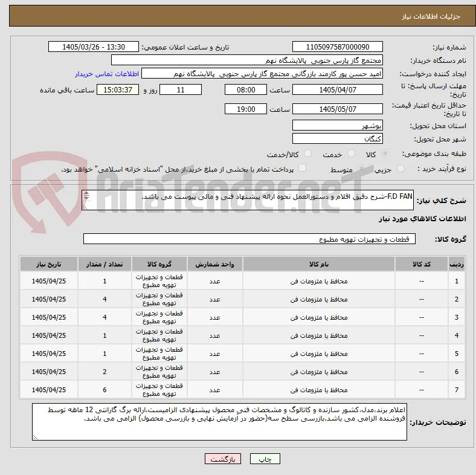Click the چاپ button

click(x=265, y=459)
